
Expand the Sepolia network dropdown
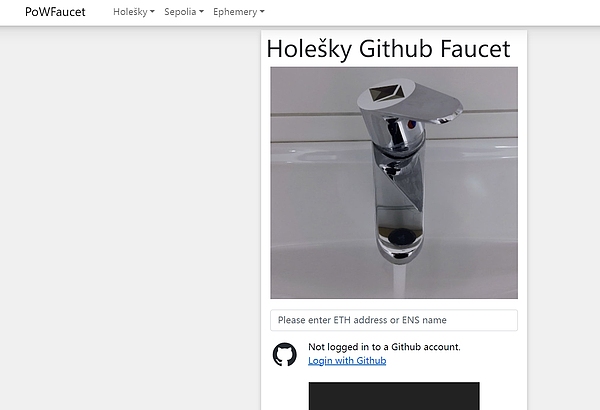[x=184, y=12]
